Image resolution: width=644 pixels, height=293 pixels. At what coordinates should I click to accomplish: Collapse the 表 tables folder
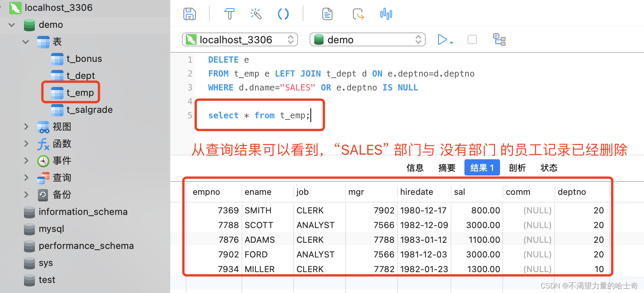tap(26, 42)
